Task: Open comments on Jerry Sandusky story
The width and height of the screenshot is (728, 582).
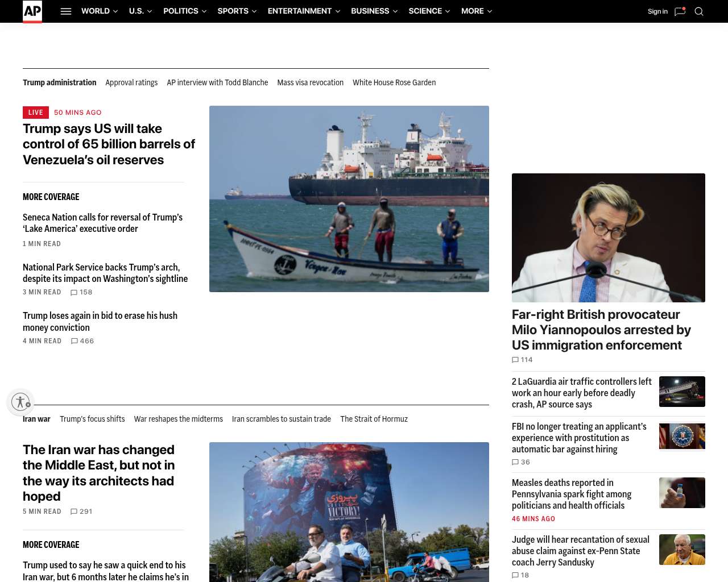Action: (x=520, y=575)
